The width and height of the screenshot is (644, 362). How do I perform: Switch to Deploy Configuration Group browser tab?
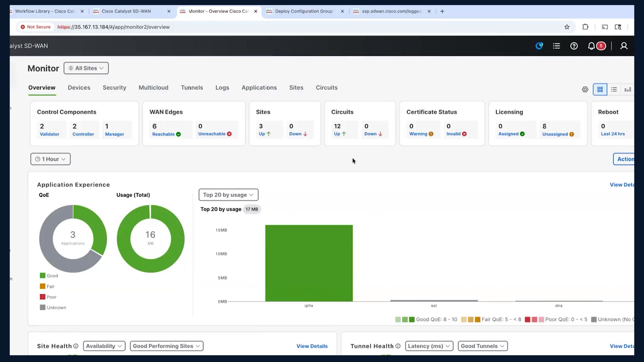tap(304, 11)
